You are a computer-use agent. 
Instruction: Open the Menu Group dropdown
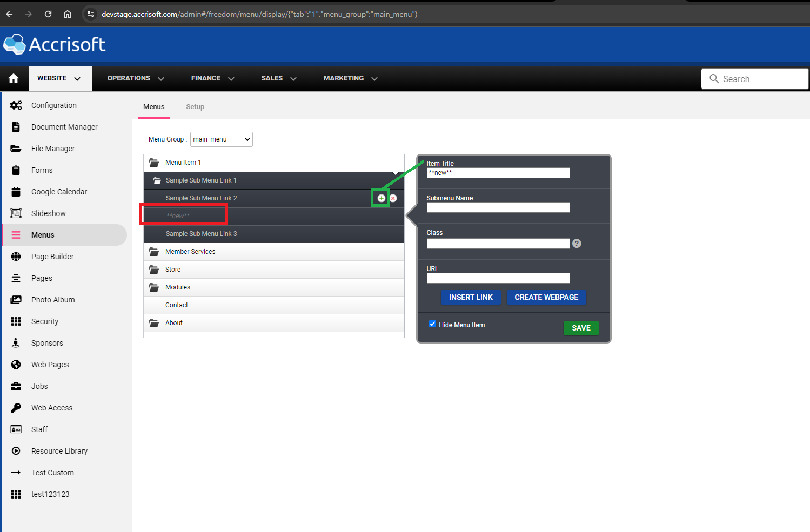coord(221,139)
